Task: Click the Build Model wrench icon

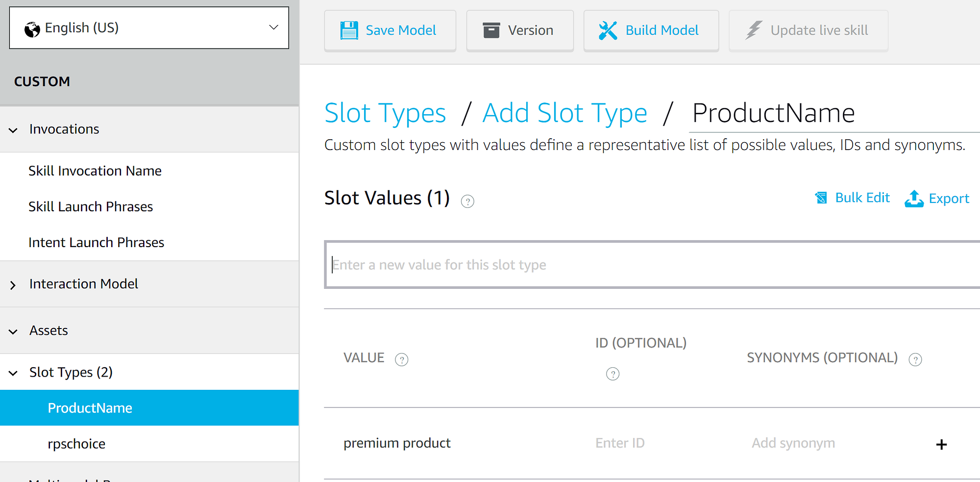Action: coord(608,30)
